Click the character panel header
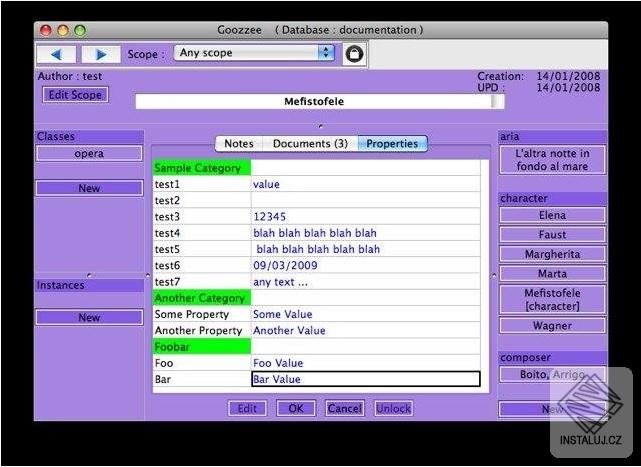This screenshot has height=467, width=641. tap(552, 198)
